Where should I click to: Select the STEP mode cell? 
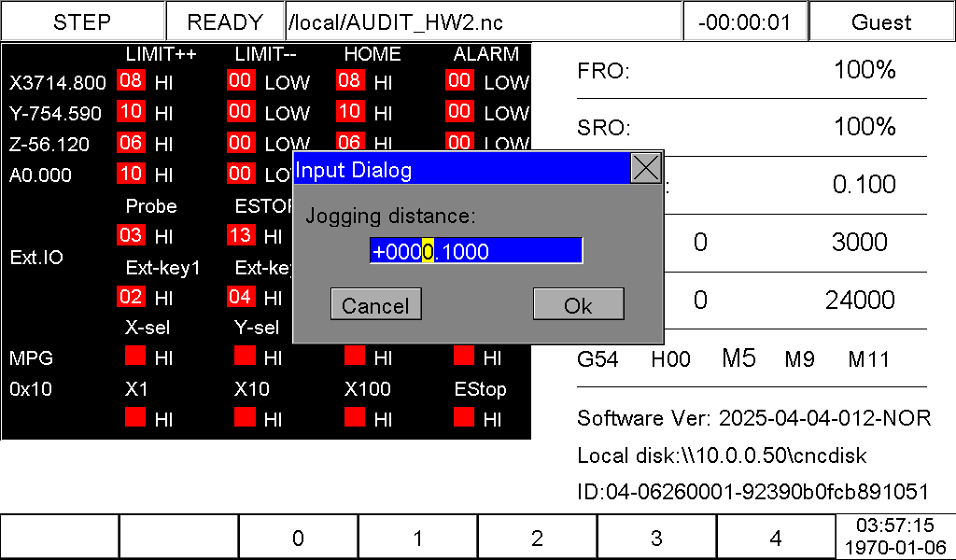coord(82,22)
